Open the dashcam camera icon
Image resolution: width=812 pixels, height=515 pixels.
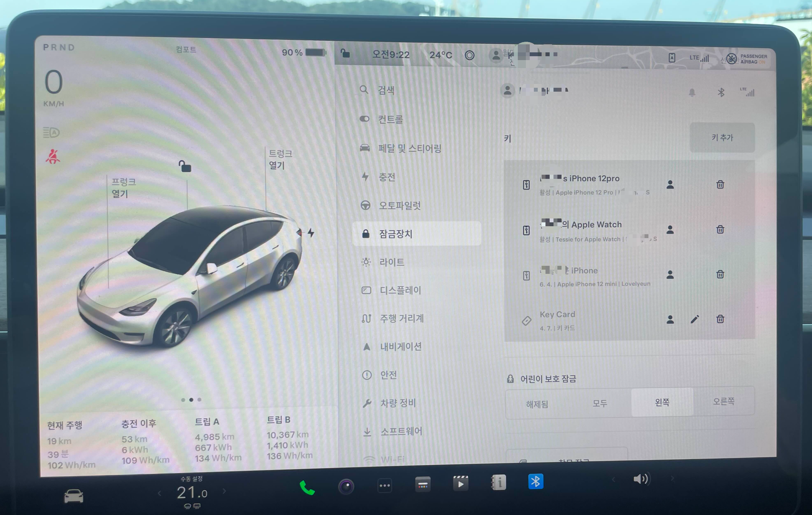pos(346,486)
